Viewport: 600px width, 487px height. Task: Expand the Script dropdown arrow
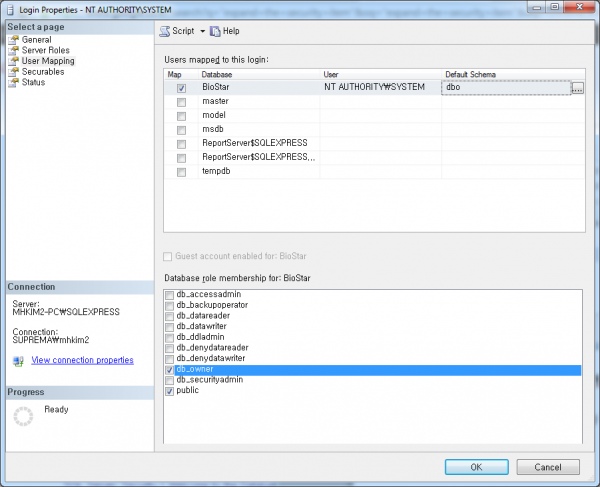coord(201,32)
